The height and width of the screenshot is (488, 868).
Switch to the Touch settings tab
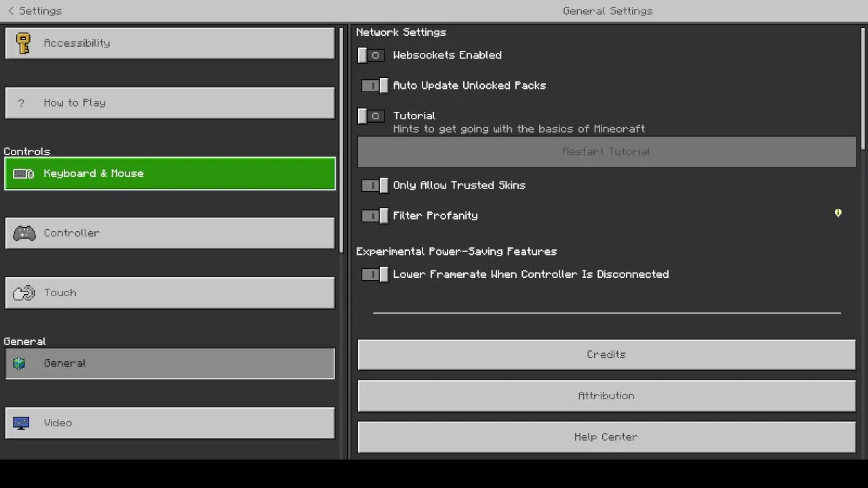[170, 293]
